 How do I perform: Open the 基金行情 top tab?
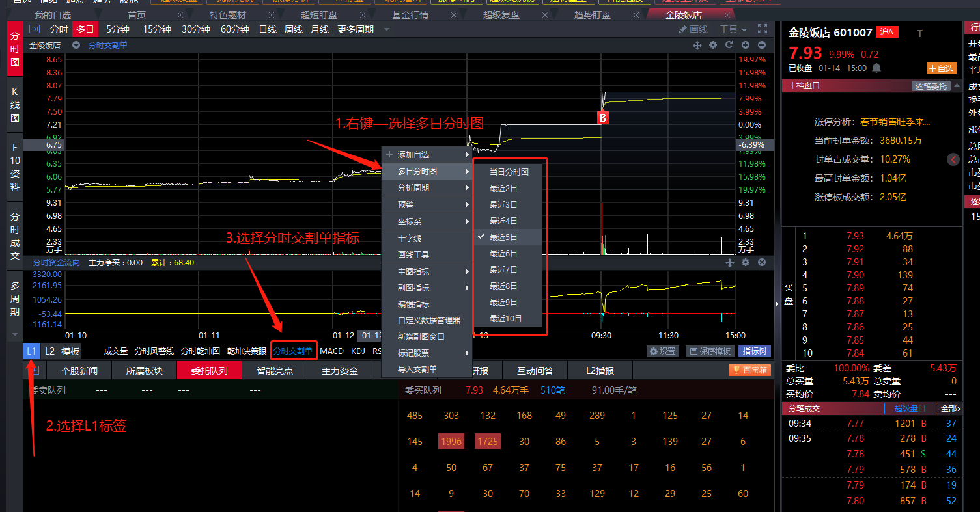pos(410,14)
